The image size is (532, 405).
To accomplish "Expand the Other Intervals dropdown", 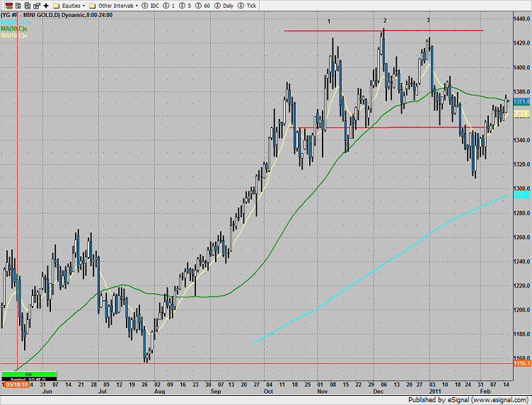I will pos(113,6).
